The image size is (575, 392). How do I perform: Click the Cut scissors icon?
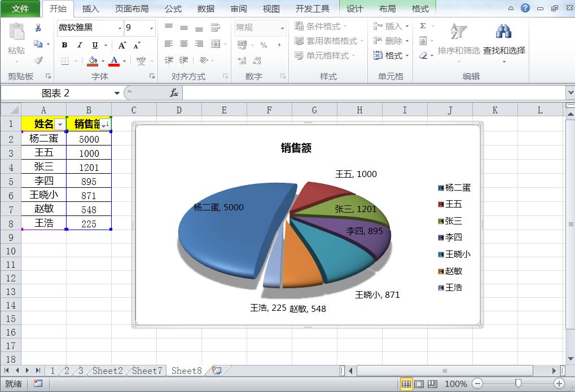pos(38,28)
